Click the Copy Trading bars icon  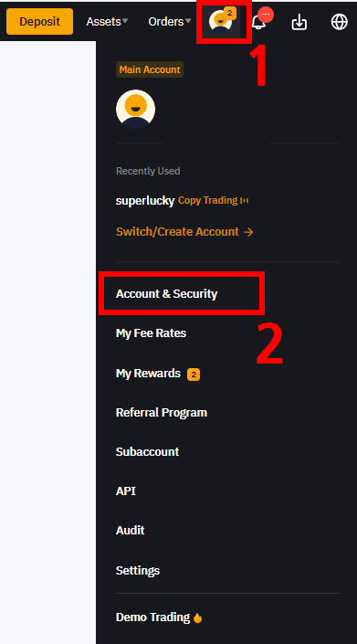[x=245, y=200]
